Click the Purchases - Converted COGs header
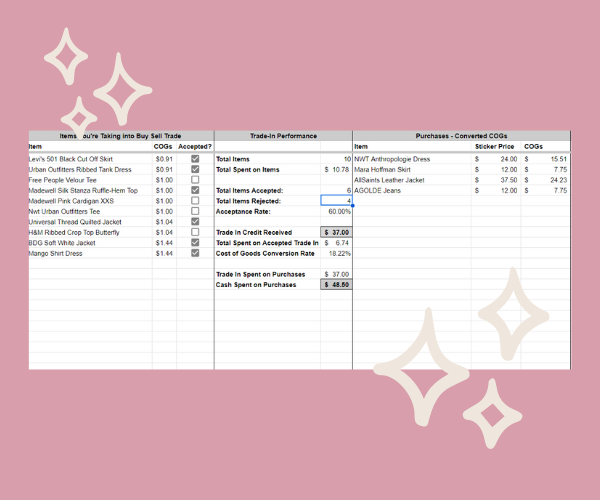Viewport: 600px width, 500px height. point(461,136)
